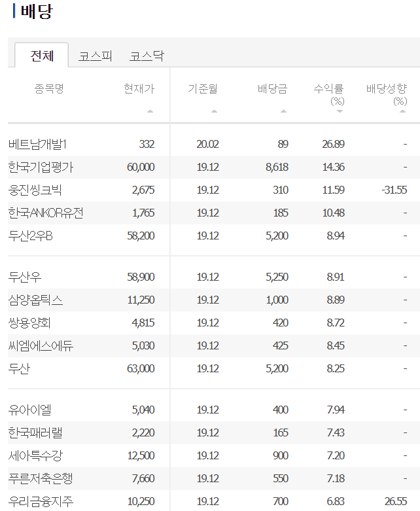Click current price 58,900

coord(141,277)
